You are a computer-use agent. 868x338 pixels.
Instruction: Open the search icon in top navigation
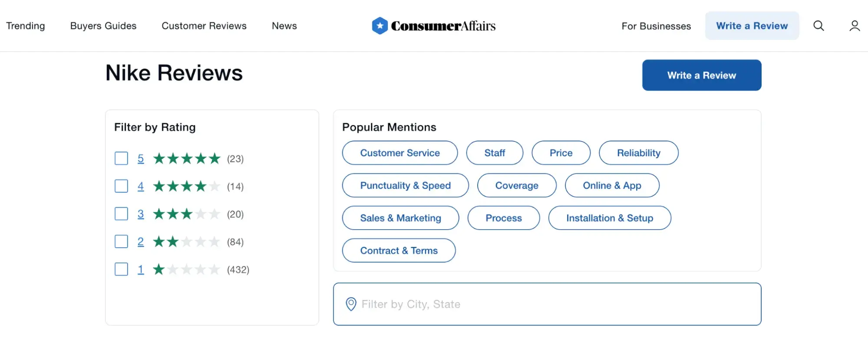pos(818,26)
